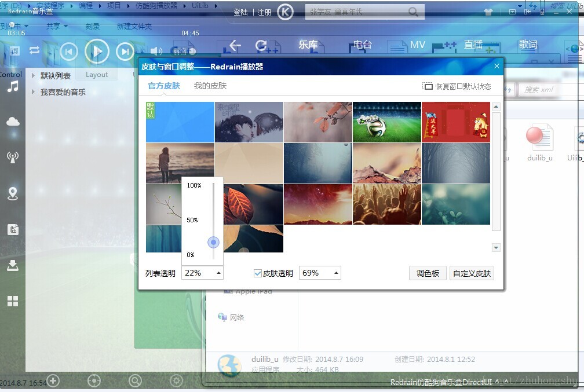Click the list transparency slider handle

coord(213,243)
